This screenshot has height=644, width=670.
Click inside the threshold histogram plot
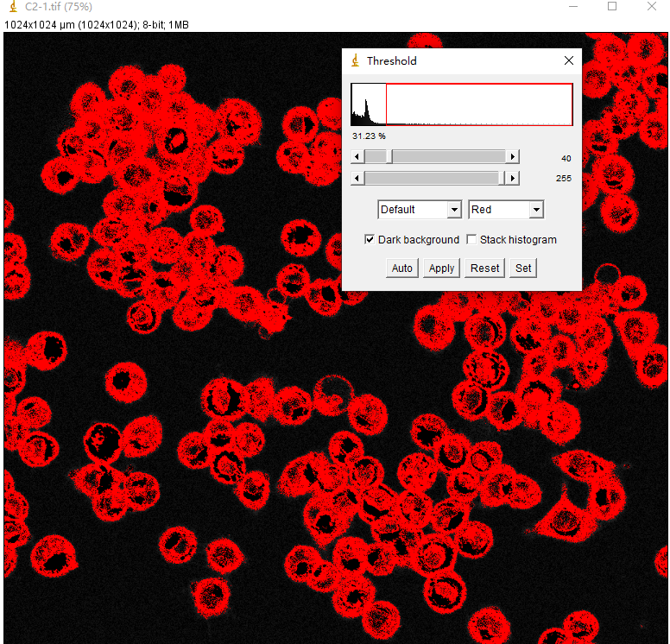[x=461, y=104]
